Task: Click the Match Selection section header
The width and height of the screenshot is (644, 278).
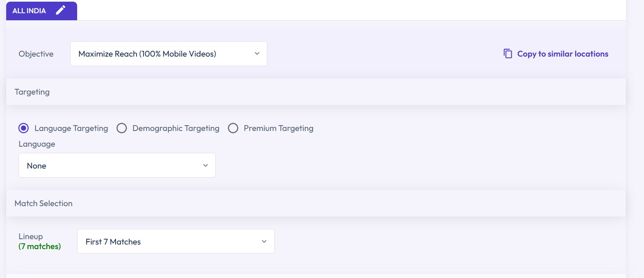Action: 43,203
